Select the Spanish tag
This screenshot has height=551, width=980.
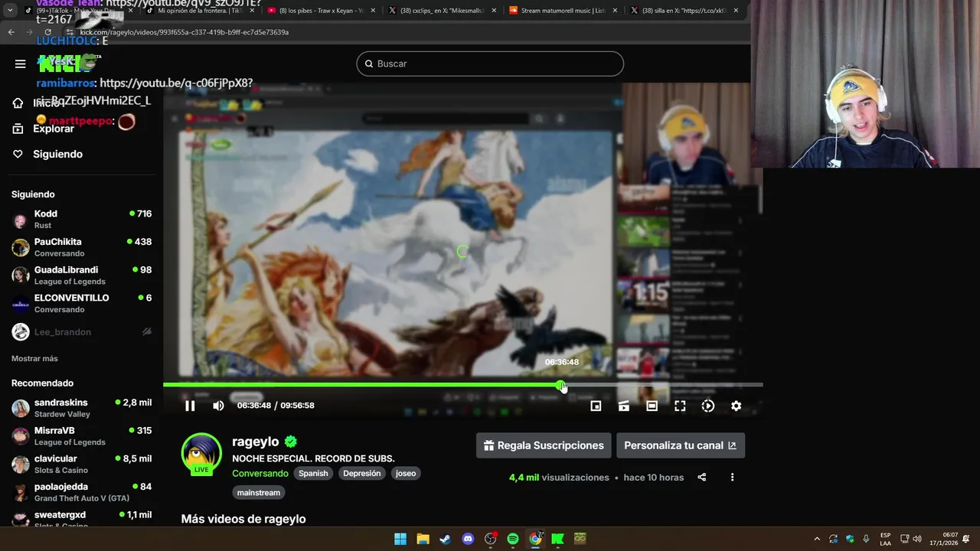pyautogui.click(x=313, y=474)
